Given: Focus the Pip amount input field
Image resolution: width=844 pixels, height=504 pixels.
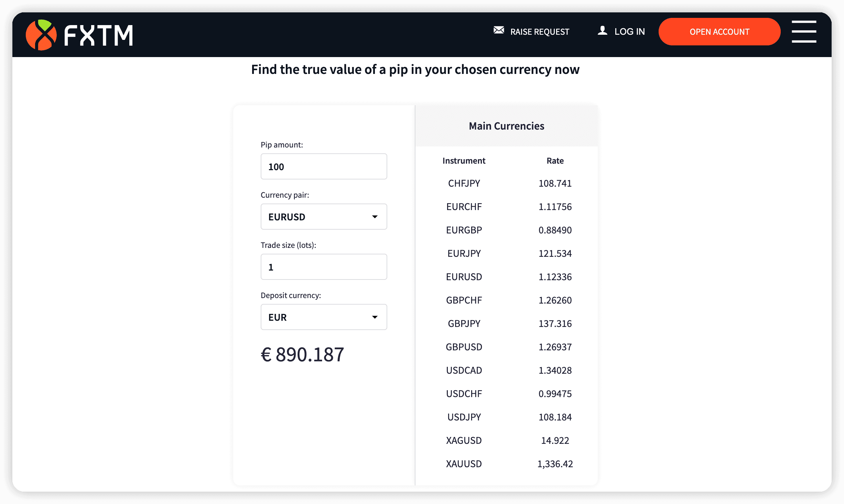Looking at the screenshot, I should [324, 166].
